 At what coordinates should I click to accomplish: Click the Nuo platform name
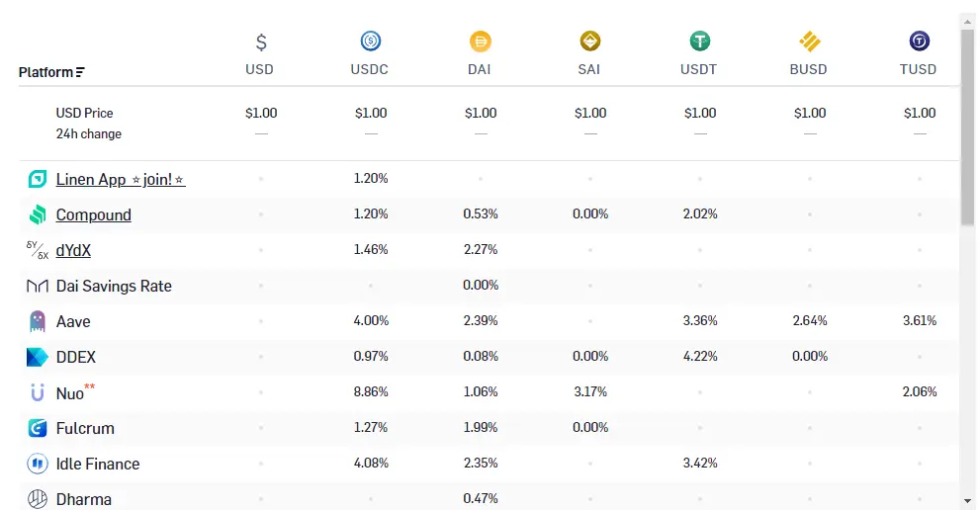(70, 393)
